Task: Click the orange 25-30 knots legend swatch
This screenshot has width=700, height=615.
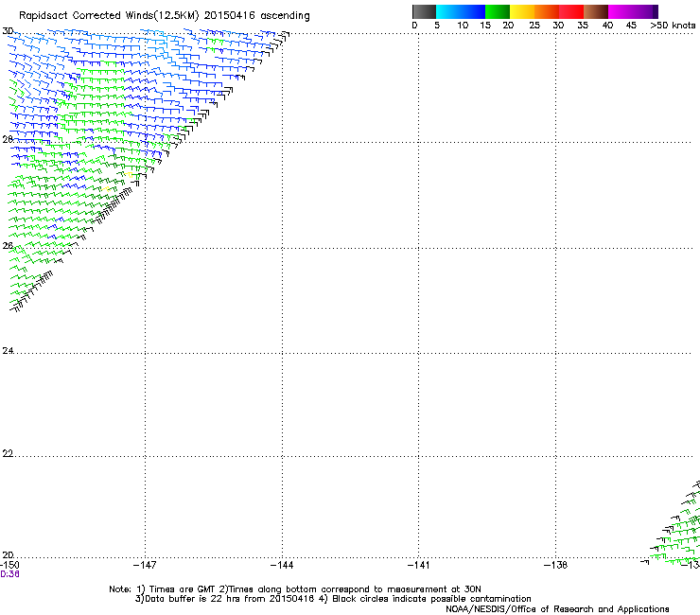Action: click(x=547, y=11)
